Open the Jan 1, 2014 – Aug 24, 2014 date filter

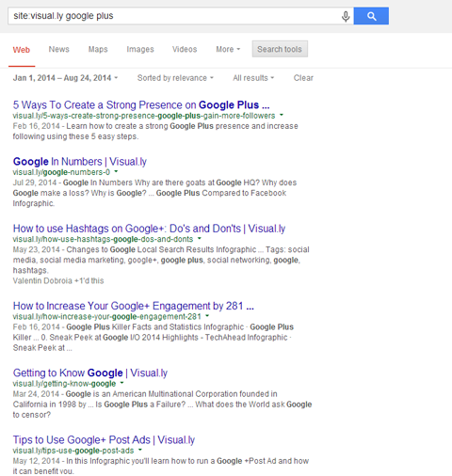(65, 78)
